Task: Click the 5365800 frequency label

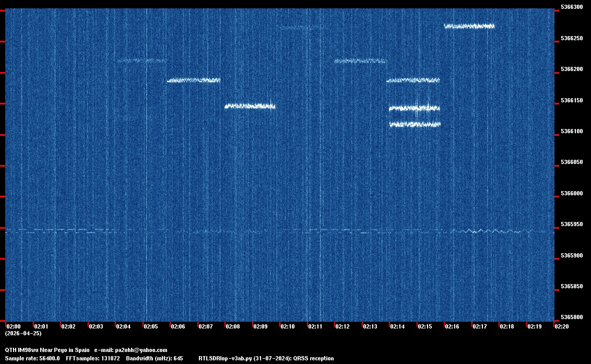Action: [x=571, y=317]
